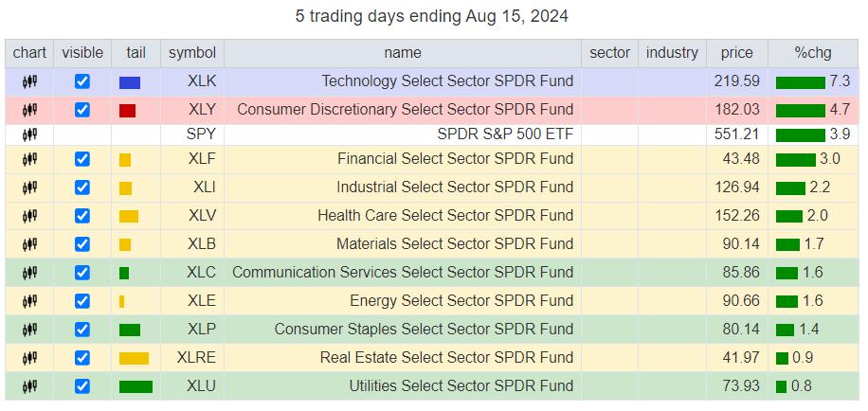Hide XLP using its visible checkbox

82,330
